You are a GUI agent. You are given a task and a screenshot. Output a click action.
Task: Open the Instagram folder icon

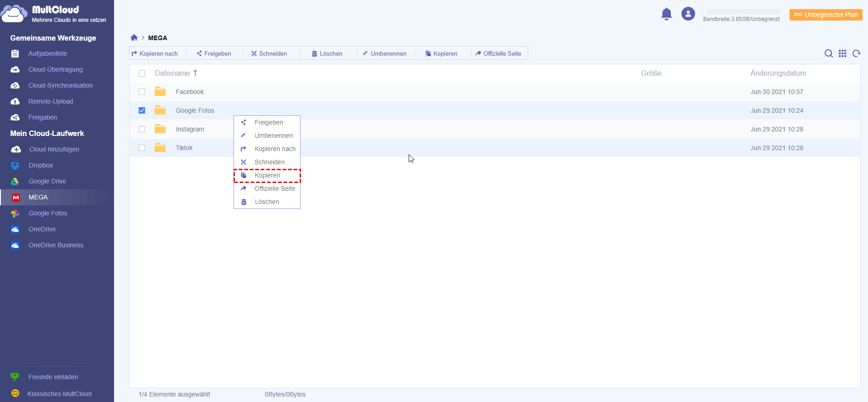point(160,129)
